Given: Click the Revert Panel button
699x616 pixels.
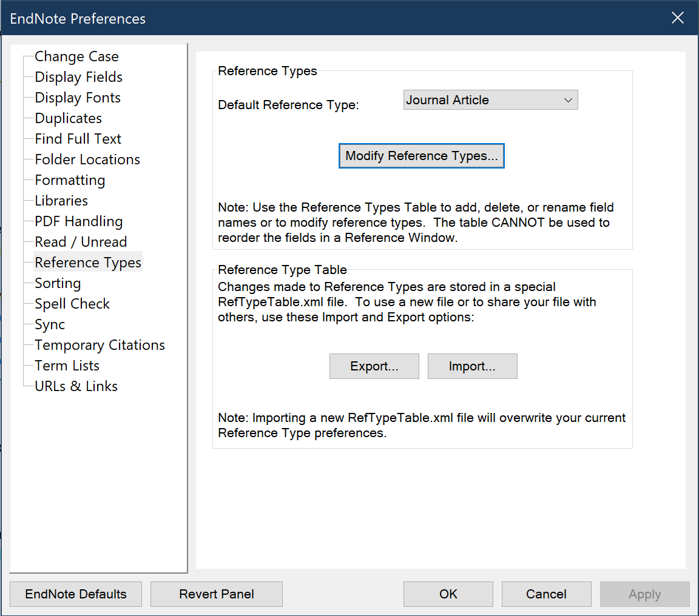Looking at the screenshot, I should pos(216,594).
